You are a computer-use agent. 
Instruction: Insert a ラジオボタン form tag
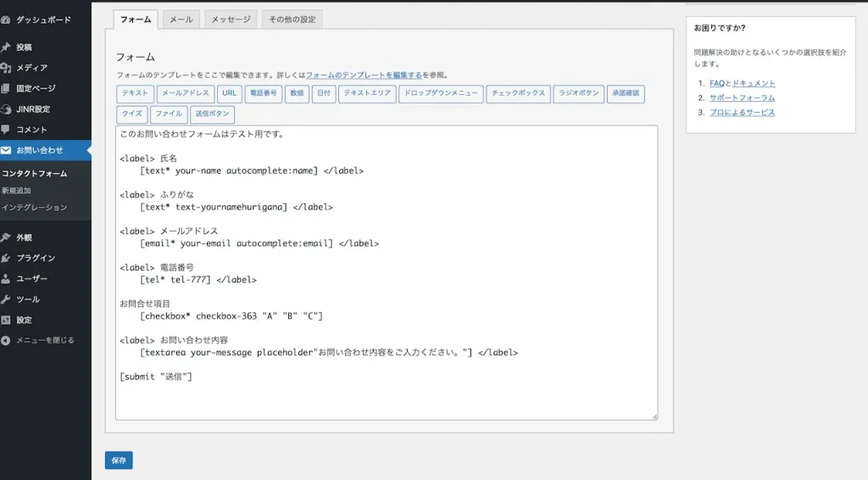[578, 93]
